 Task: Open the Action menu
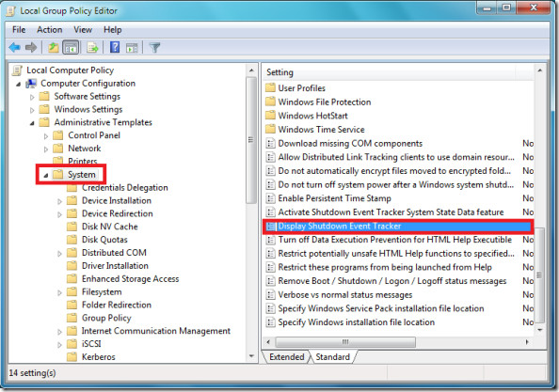click(50, 29)
